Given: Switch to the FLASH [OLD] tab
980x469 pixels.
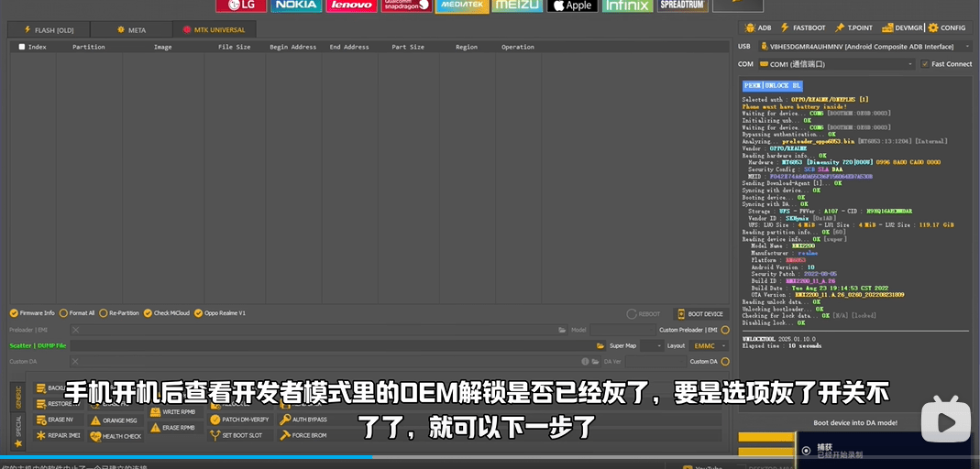Looking at the screenshot, I should pyautogui.click(x=49, y=29).
